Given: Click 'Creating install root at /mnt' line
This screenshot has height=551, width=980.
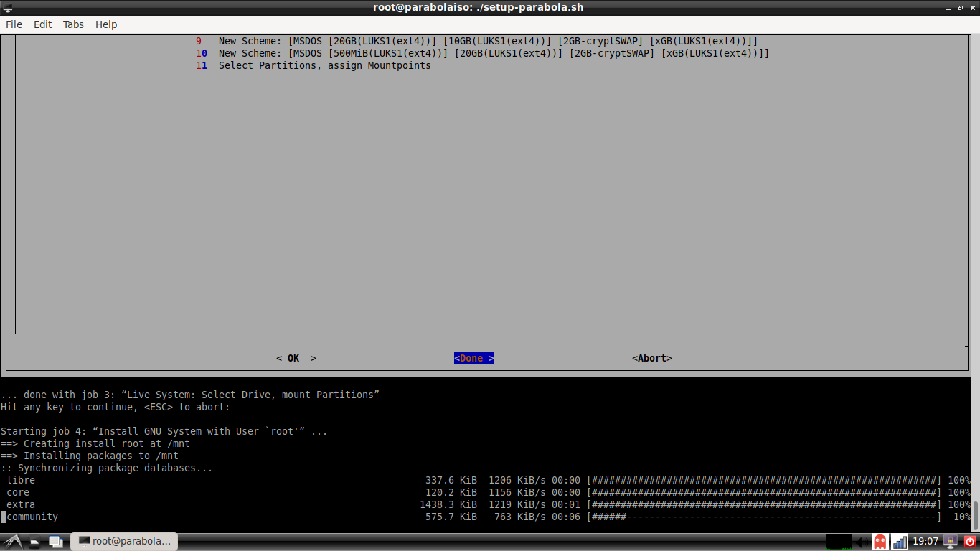Looking at the screenshot, I should [x=95, y=443].
